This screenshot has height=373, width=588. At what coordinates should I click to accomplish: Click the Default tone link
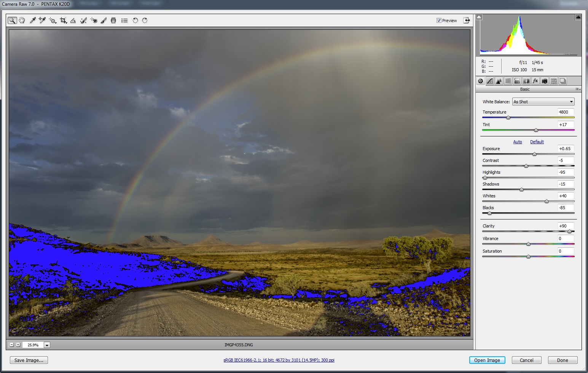point(537,142)
